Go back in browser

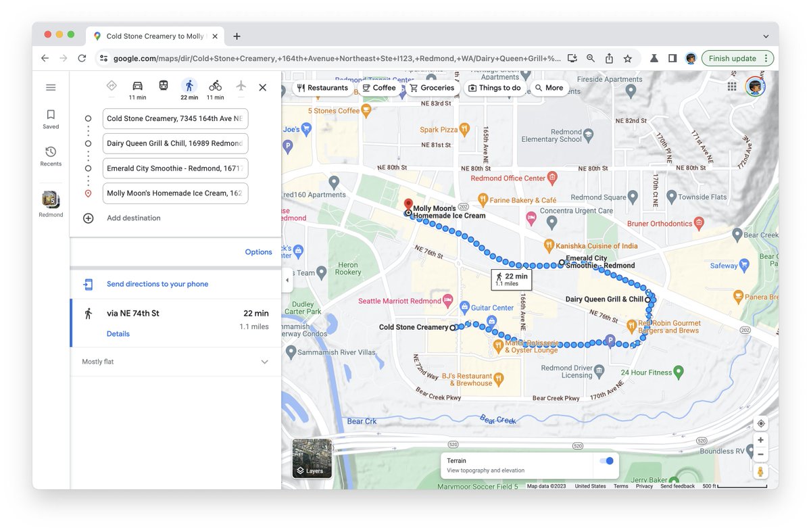click(x=45, y=58)
